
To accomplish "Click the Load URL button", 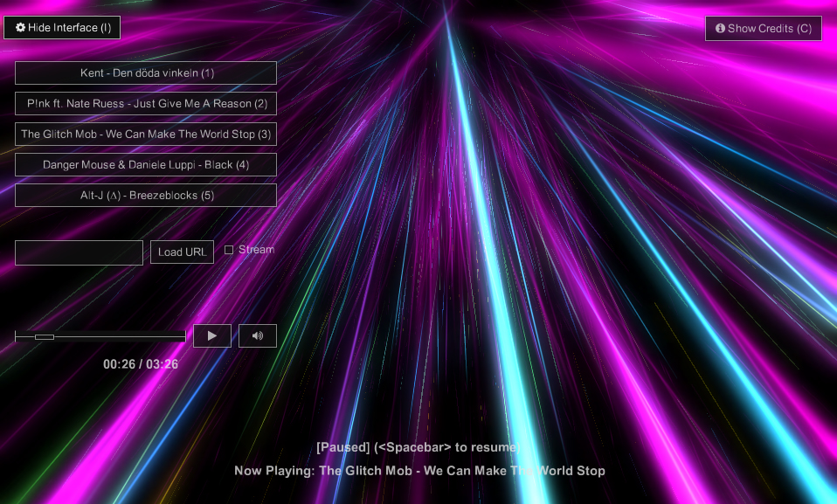I will click(182, 252).
